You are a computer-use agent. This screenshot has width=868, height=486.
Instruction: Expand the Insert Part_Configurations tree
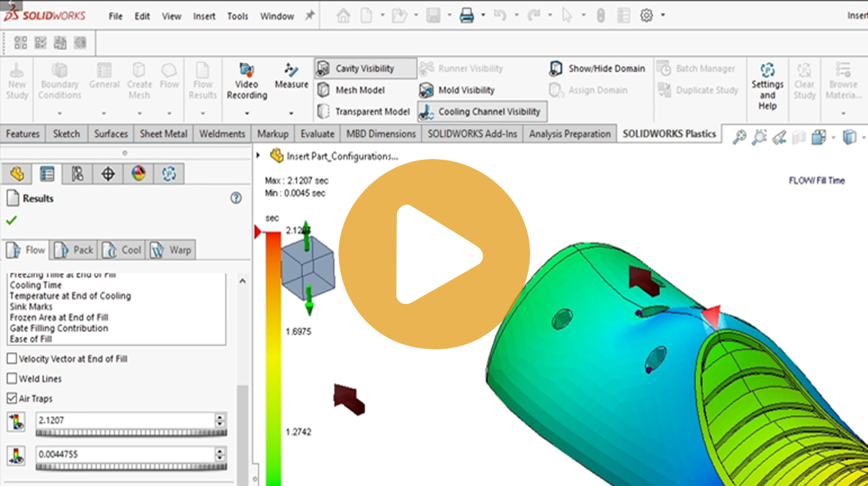point(258,156)
